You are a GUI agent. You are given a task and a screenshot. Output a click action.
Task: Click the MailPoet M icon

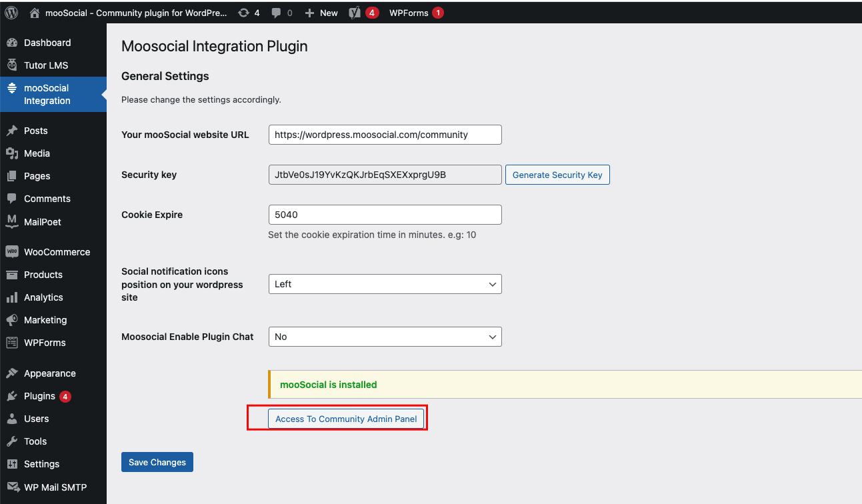point(12,221)
